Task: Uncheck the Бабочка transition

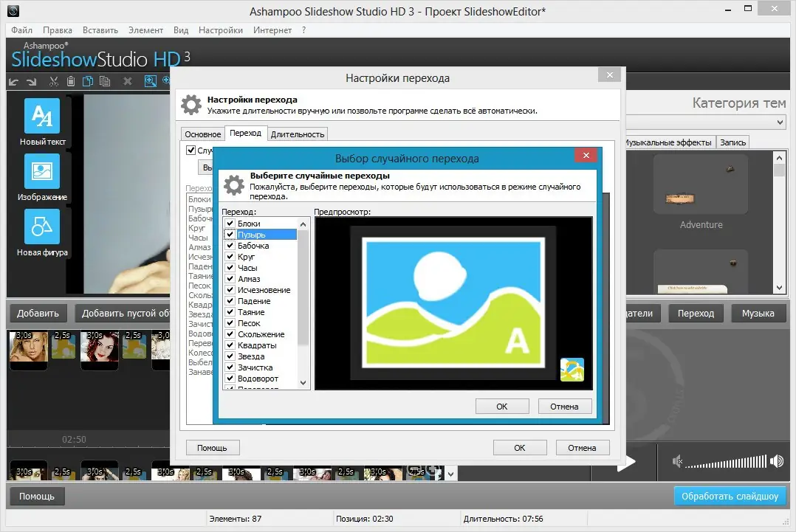Action: [x=230, y=246]
